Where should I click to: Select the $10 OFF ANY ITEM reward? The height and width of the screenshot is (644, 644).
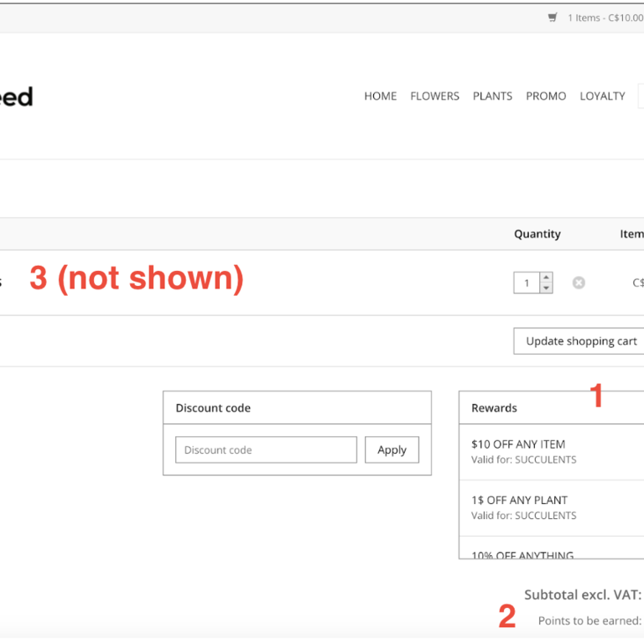(518, 444)
